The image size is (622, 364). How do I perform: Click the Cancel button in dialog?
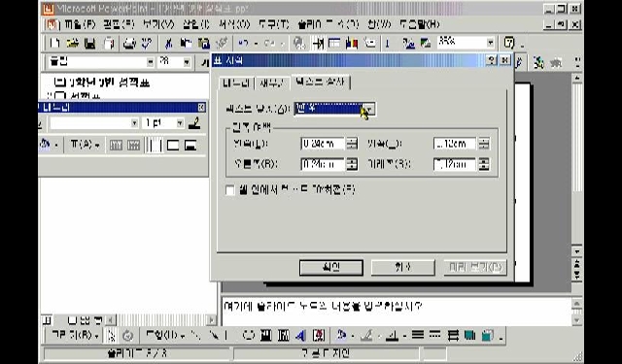click(402, 267)
